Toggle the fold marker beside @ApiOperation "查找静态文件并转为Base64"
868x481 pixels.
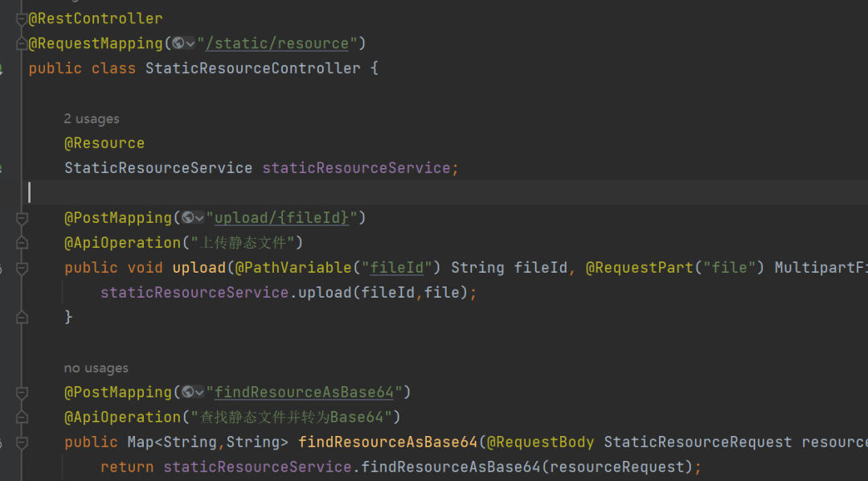22,417
